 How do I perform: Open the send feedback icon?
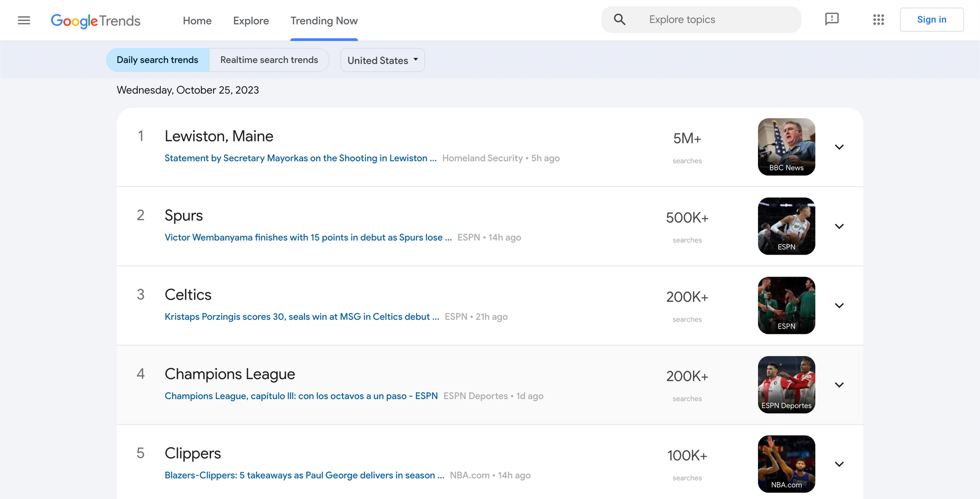tap(832, 20)
